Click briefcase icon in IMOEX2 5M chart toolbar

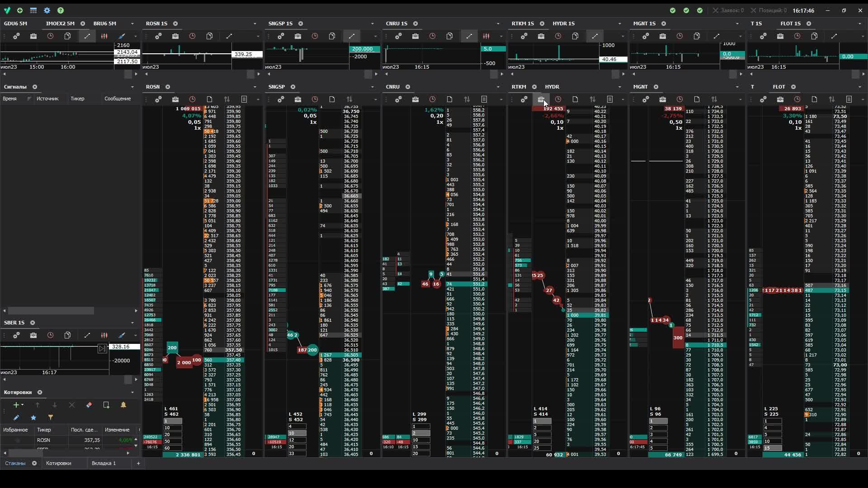[x=33, y=36]
